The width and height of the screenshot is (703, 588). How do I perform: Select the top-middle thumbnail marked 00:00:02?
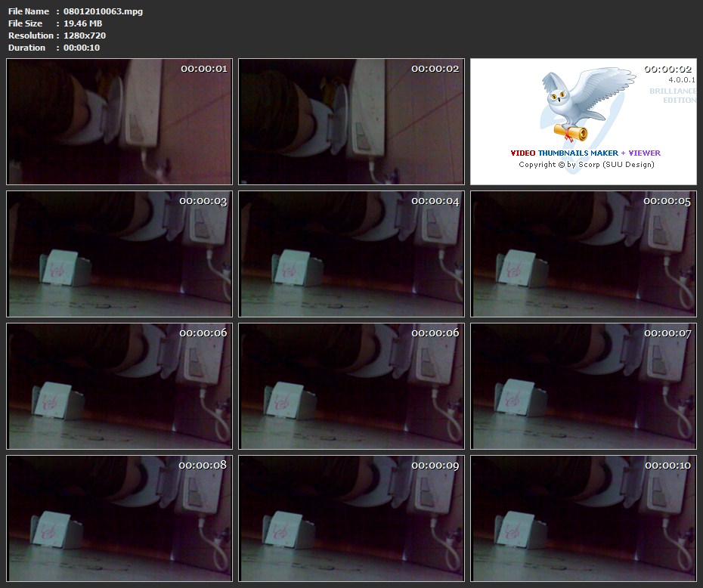pos(351,122)
